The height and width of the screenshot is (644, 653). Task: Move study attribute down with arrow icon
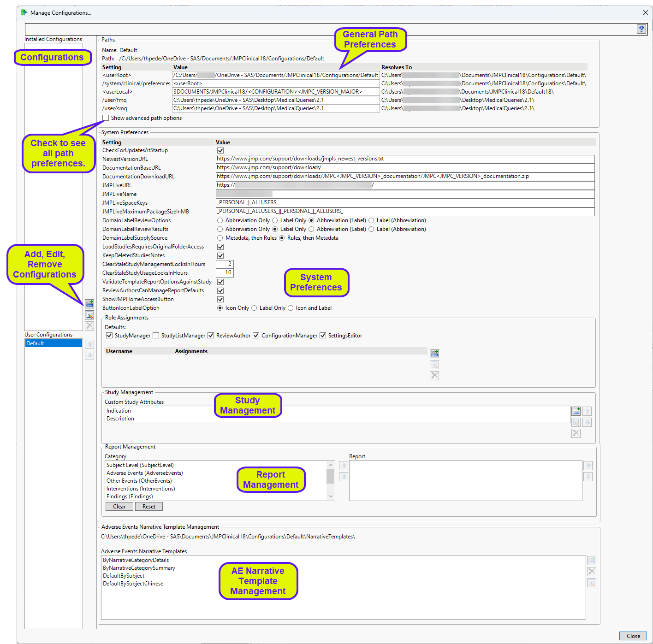coord(587,422)
